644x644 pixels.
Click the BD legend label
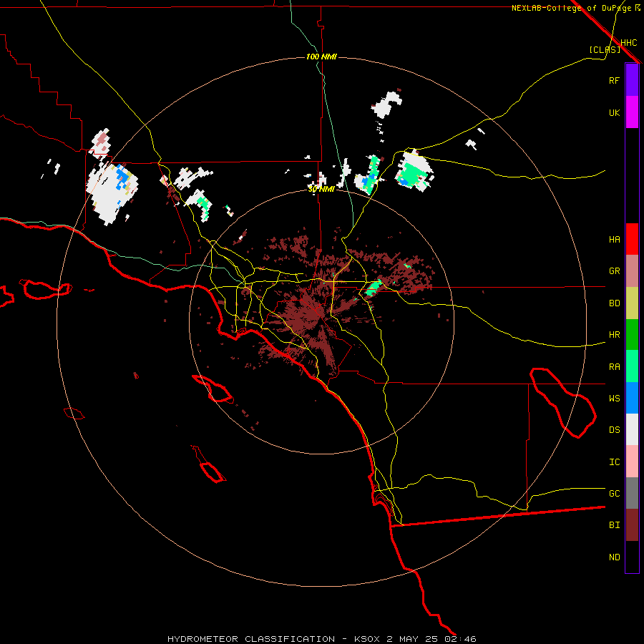pyautogui.click(x=614, y=303)
